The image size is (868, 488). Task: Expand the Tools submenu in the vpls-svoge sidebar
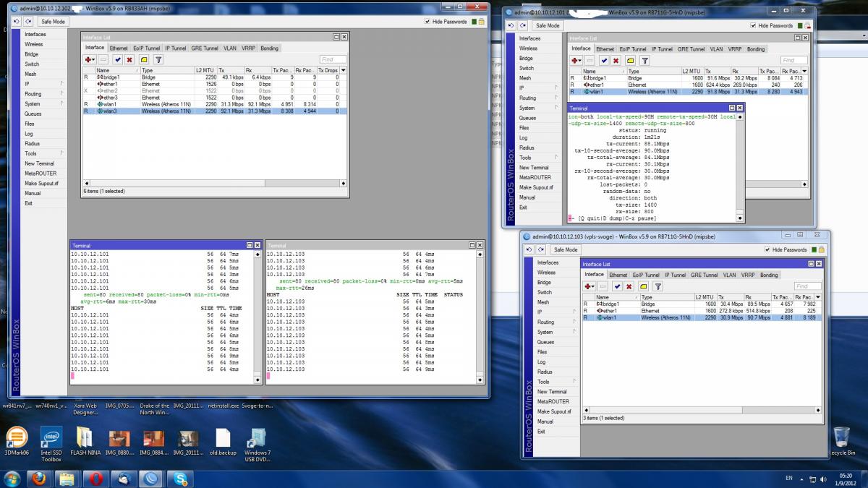pyautogui.click(x=543, y=382)
